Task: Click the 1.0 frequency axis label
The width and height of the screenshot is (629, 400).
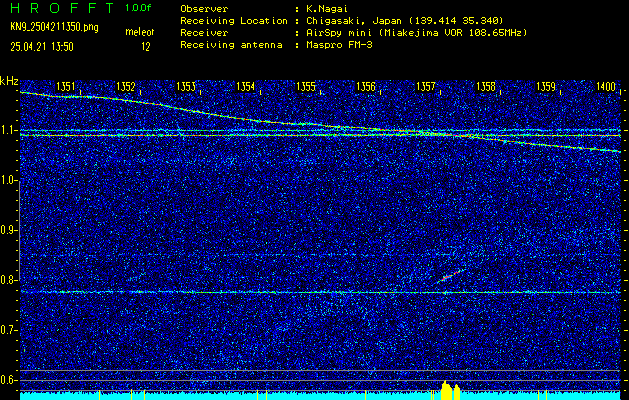Action: pos(8,181)
